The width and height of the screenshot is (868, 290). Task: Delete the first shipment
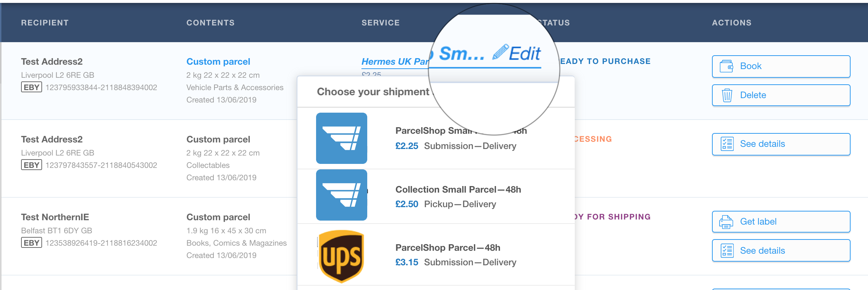(781, 95)
